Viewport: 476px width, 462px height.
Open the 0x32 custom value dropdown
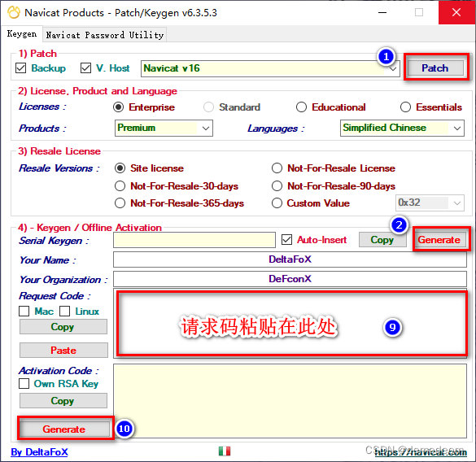(x=430, y=203)
